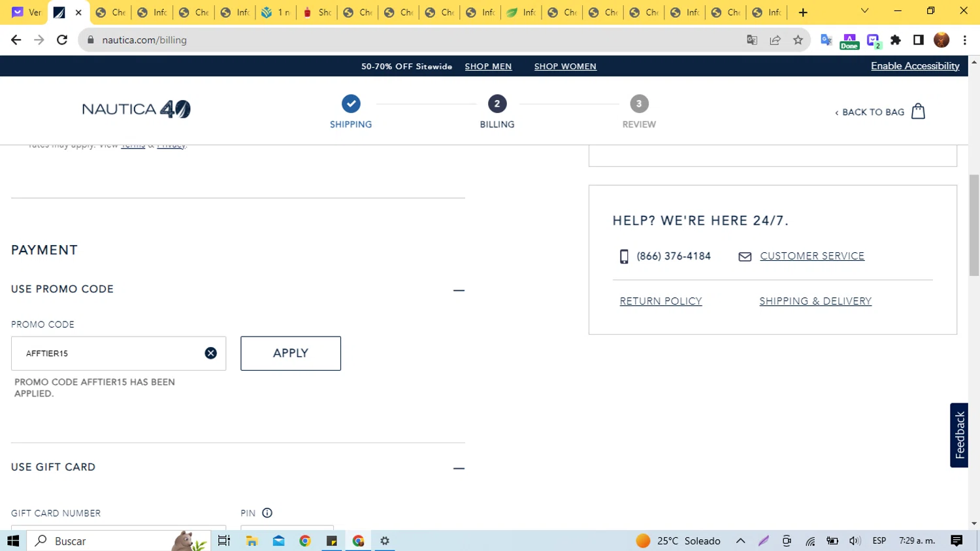
Task: Click the share page icon
Action: click(775, 40)
